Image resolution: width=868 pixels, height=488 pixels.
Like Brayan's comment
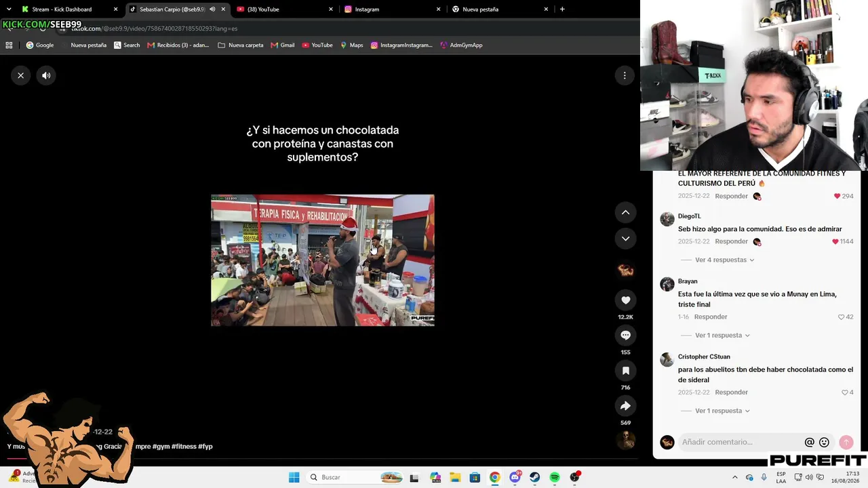click(841, 317)
